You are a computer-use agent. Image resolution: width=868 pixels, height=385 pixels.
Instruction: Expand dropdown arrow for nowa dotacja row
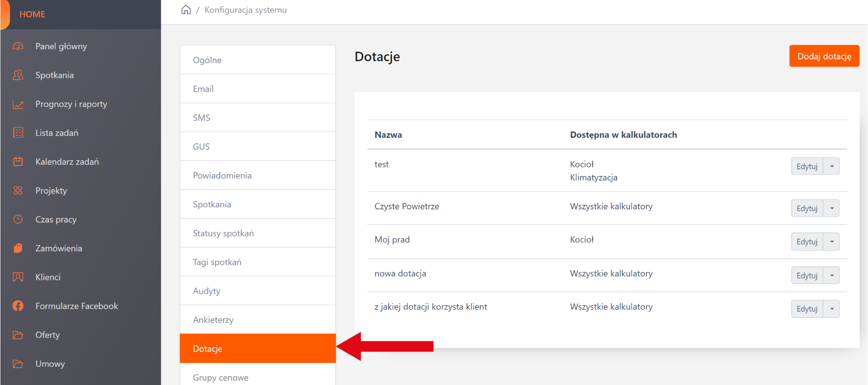tap(832, 276)
